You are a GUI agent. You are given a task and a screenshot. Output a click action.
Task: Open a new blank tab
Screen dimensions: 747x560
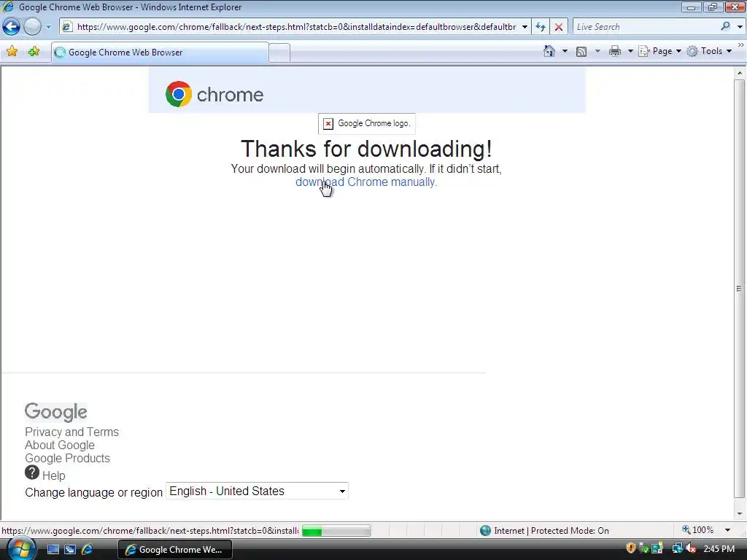click(x=279, y=52)
